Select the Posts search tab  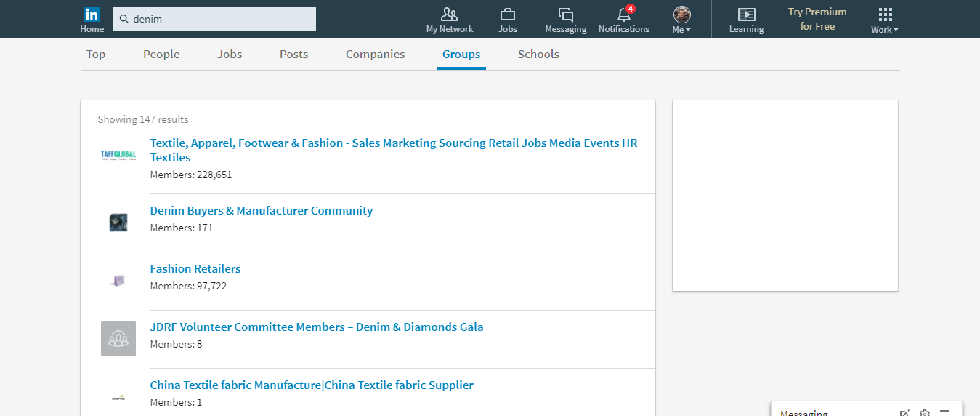click(x=293, y=55)
